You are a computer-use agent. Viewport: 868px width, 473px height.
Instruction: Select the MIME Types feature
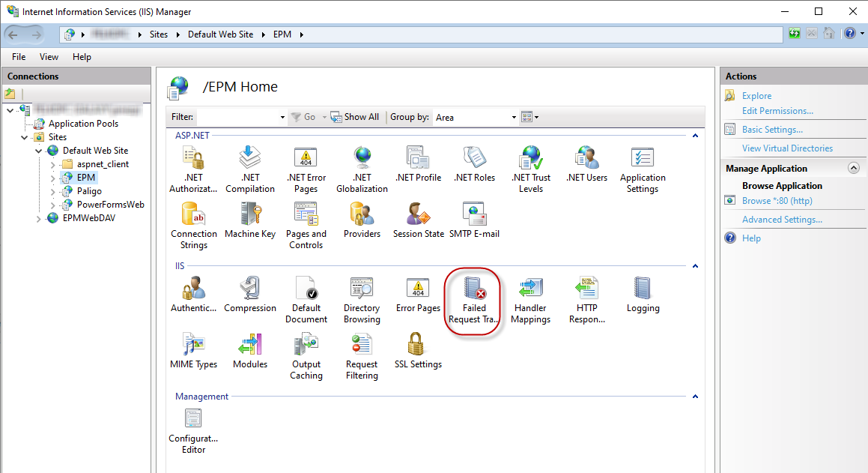pyautogui.click(x=193, y=355)
